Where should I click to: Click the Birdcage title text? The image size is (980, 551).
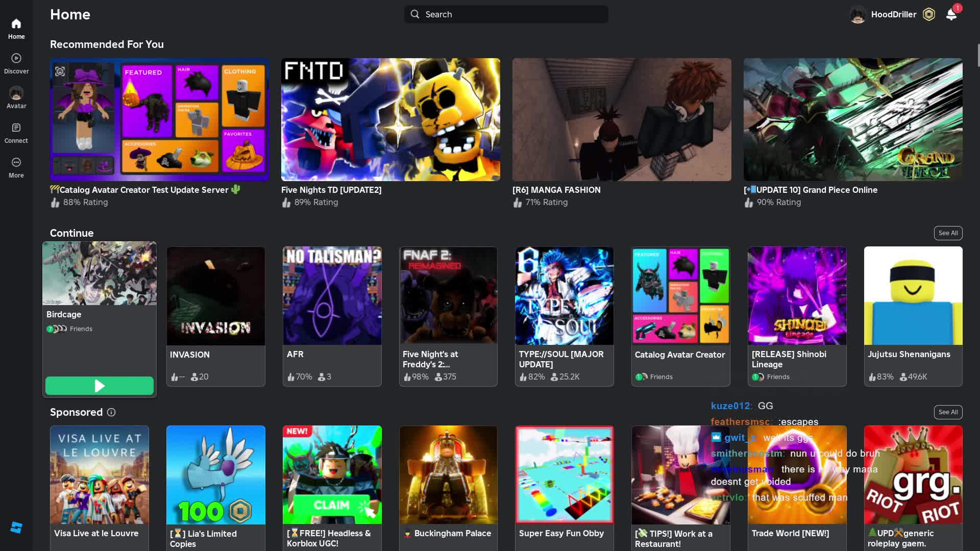[x=64, y=315]
